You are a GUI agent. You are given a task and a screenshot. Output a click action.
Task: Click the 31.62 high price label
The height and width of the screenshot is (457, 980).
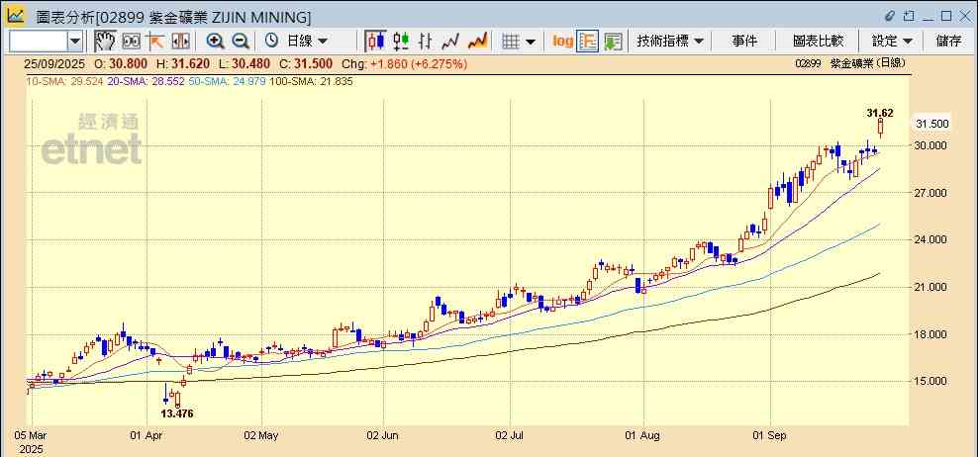pos(879,113)
